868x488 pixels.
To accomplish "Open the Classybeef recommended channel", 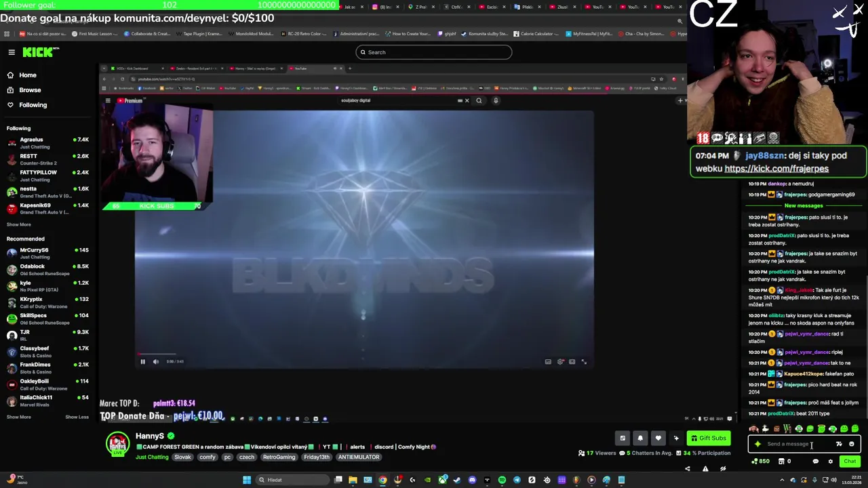I will click(x=47, y=351).
